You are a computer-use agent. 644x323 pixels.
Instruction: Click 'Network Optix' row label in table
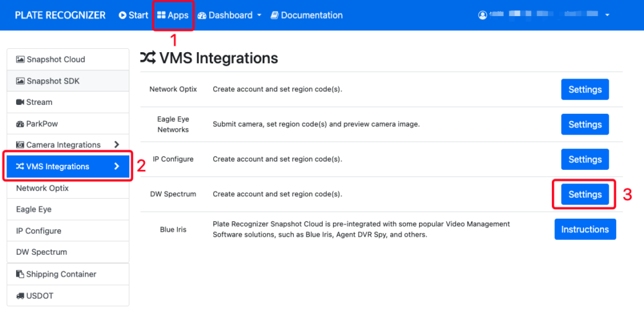[173, 89]
